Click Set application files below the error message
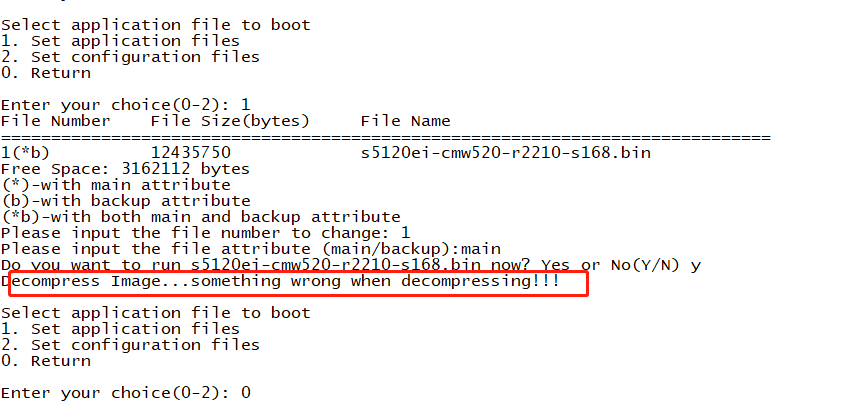This screenshot has width=843, height=410. point(120,329)
